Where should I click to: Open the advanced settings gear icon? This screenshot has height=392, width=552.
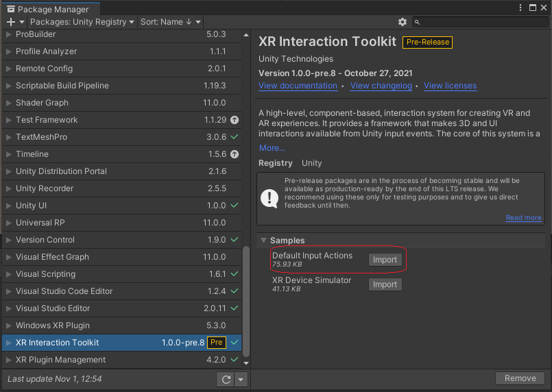(402, 22)
